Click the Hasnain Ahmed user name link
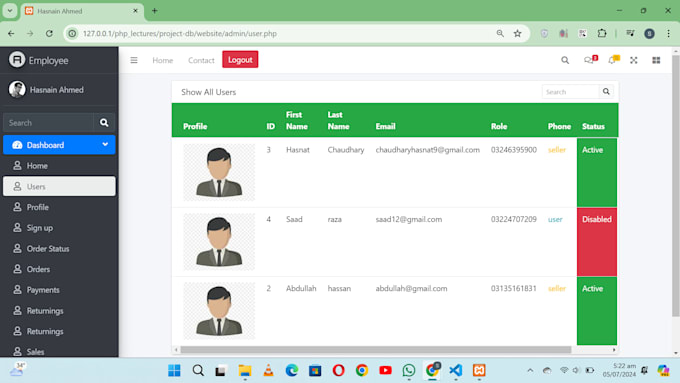 57,90
